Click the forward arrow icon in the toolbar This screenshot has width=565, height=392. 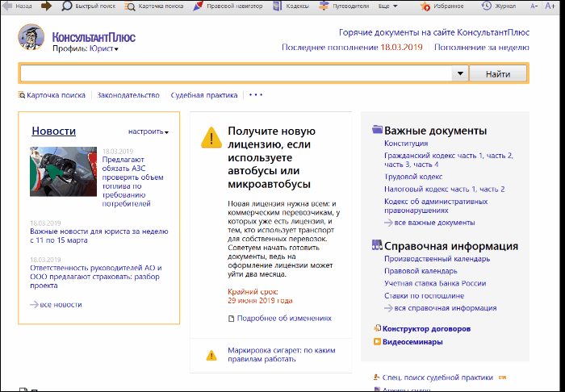coord(46,6)
